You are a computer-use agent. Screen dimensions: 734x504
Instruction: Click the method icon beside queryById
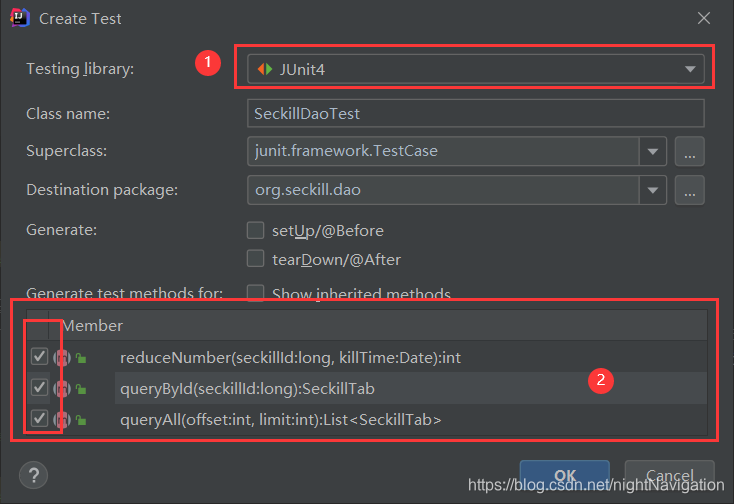pyautogui.click(x=62, y=389)
